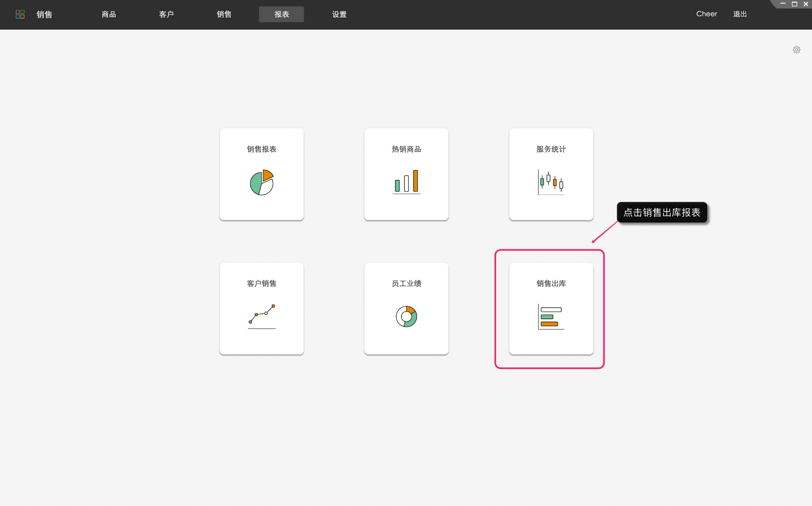
Task: Maximize the application window
Action: pos(795,4)
